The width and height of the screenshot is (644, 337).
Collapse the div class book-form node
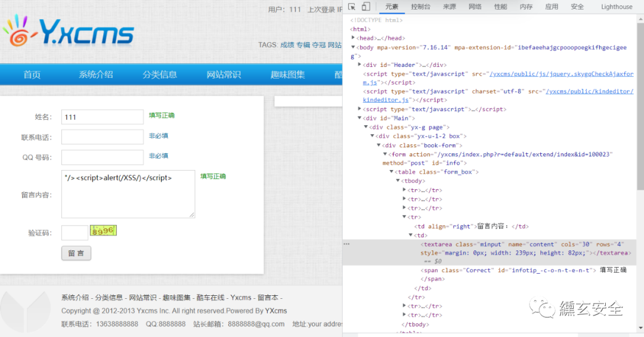379,145
